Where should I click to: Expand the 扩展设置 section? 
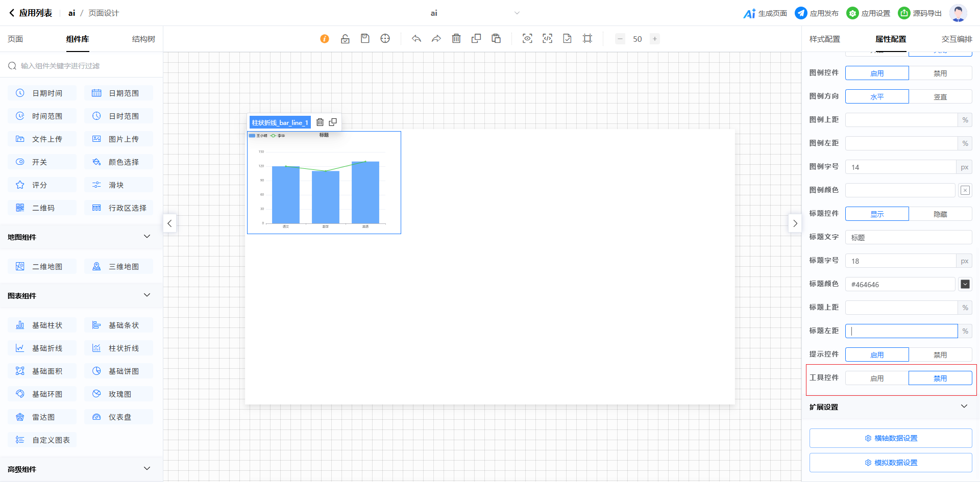pos(964,407)
